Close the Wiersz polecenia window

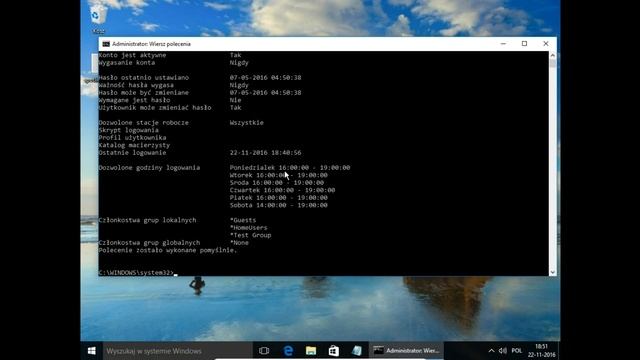click(546, 44)
